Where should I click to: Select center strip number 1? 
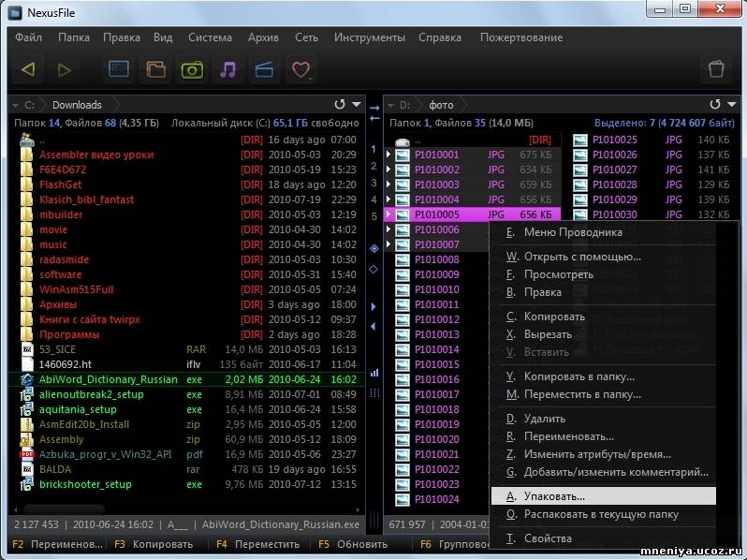(373, 149)
